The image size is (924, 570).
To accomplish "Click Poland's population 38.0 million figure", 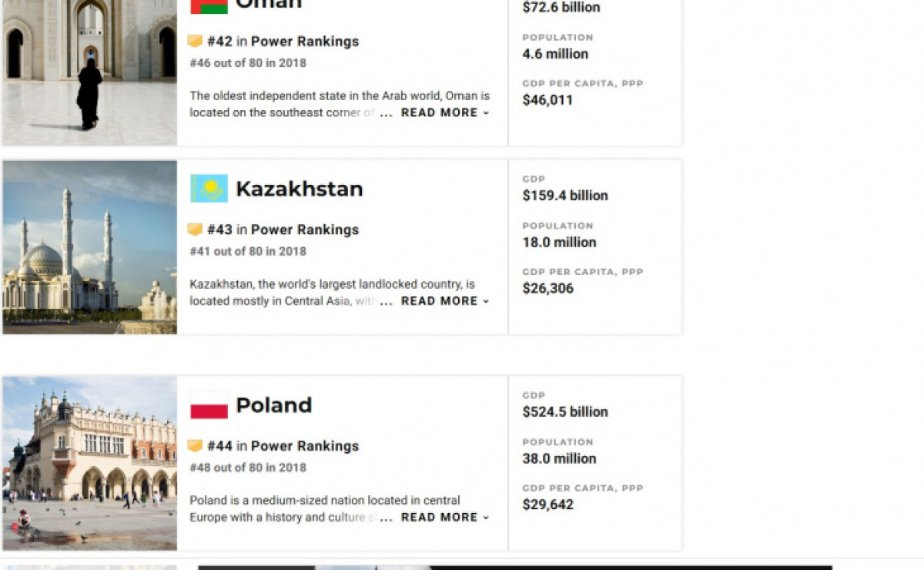I will click(x=559, y=458).
